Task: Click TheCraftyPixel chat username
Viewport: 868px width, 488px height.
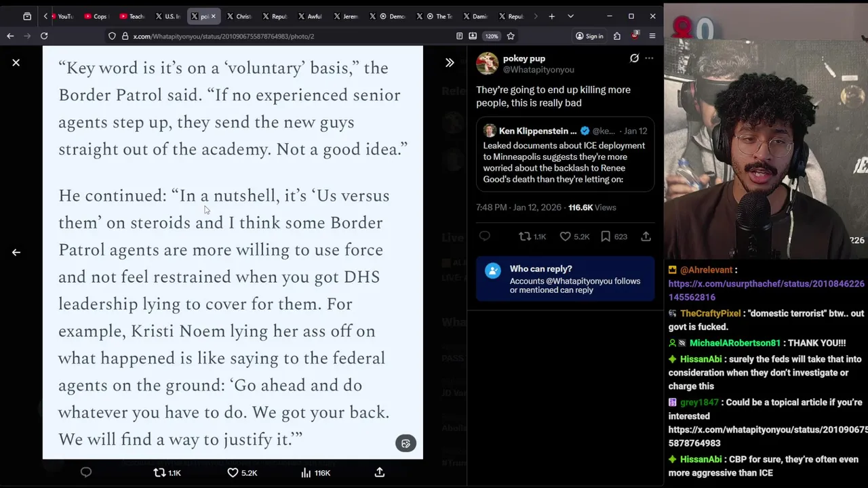Action: [x=710, y=313]
